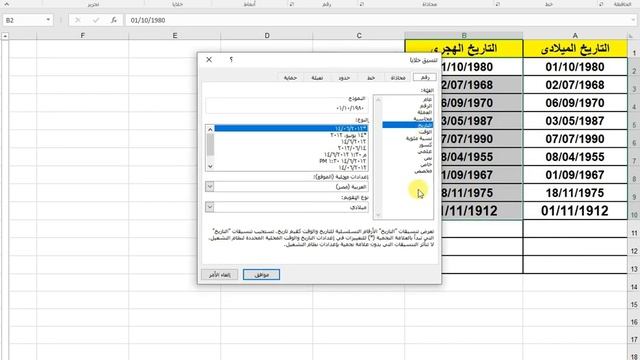Click the formula bar cancel X icon

78,20
